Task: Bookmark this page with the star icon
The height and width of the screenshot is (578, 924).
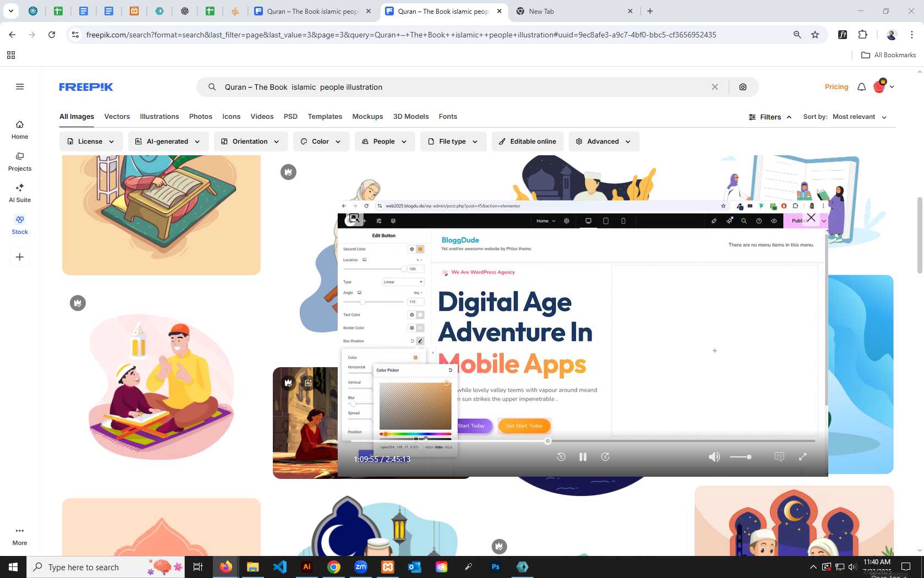Action: coord(815,35)
